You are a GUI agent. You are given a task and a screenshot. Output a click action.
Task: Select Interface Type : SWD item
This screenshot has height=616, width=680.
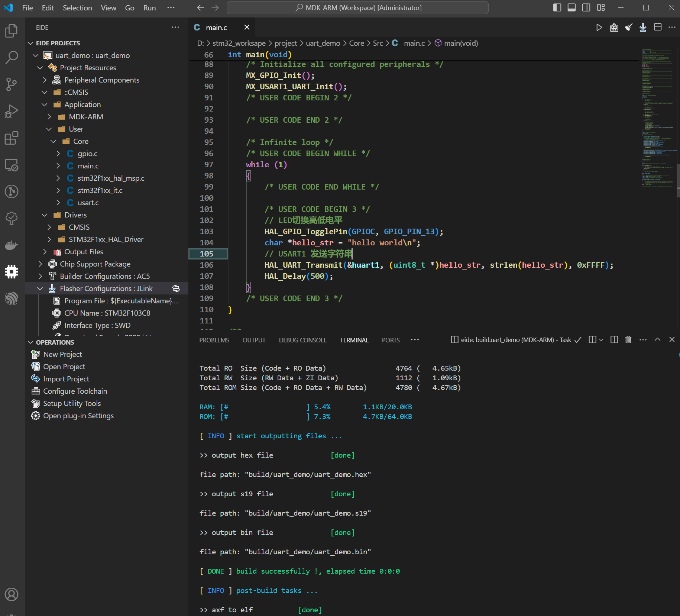point(97,325)
